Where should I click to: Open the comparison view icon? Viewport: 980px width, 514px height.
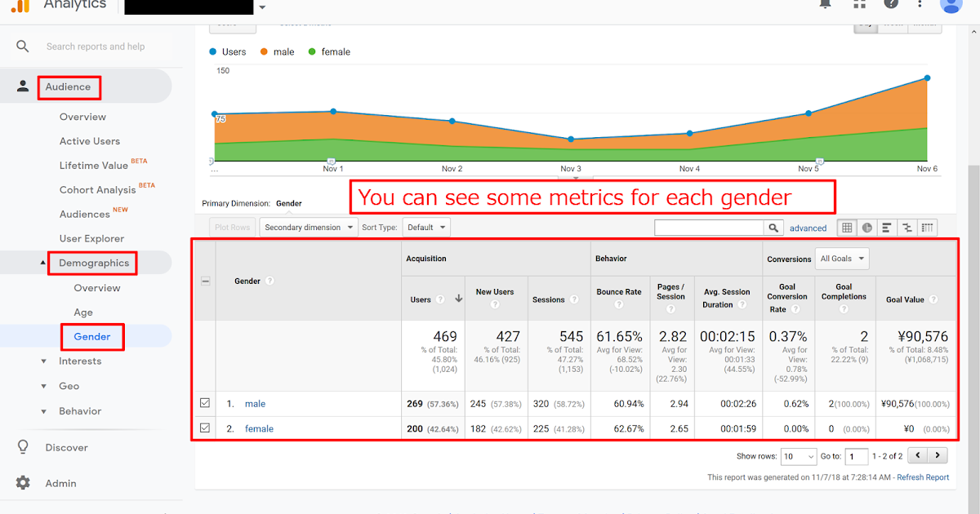(908, 228)
